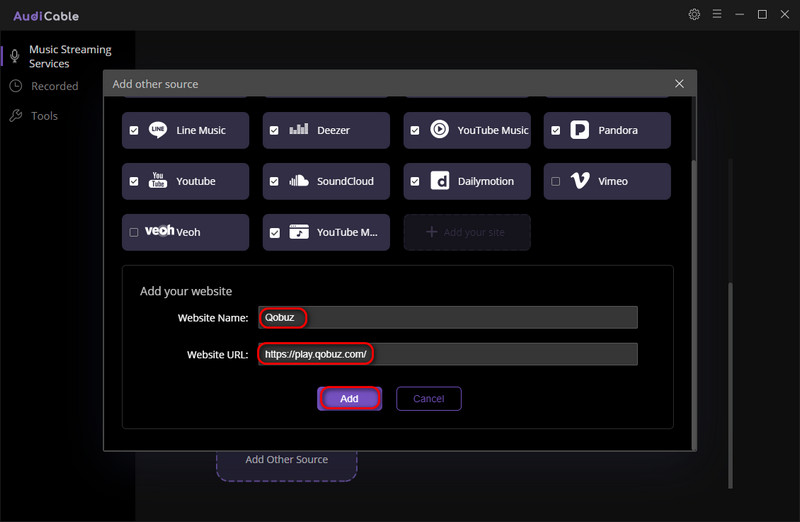The width and height of the screenshot is (800, 522).
Task: Click the AudiCable logo
Action: [x=46, y=16]
